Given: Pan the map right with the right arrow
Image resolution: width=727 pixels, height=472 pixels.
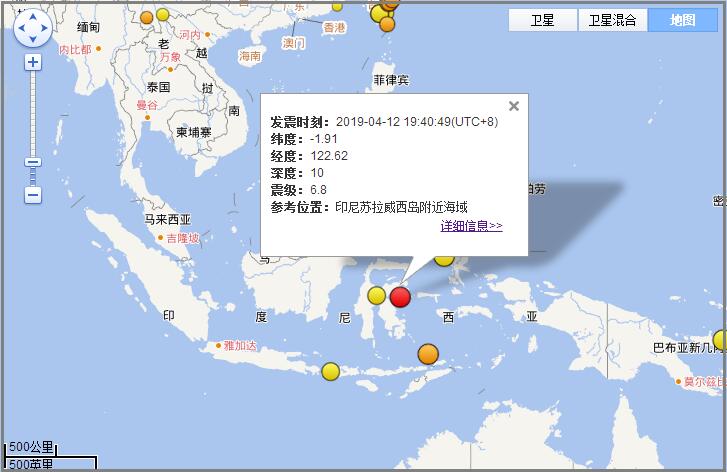Looking at the screenshot, I should click(44, 28).
